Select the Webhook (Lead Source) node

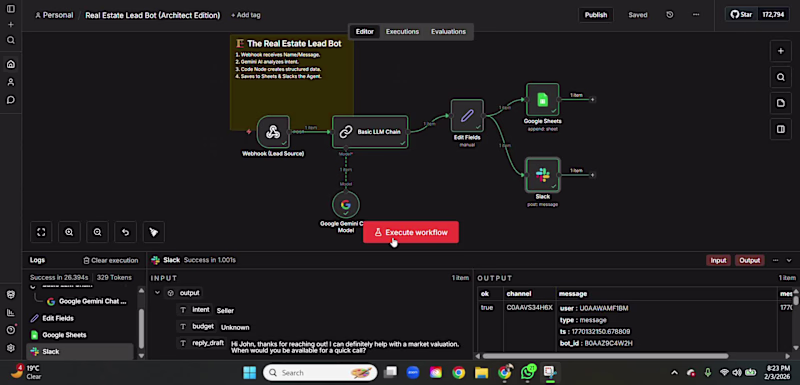273,132
